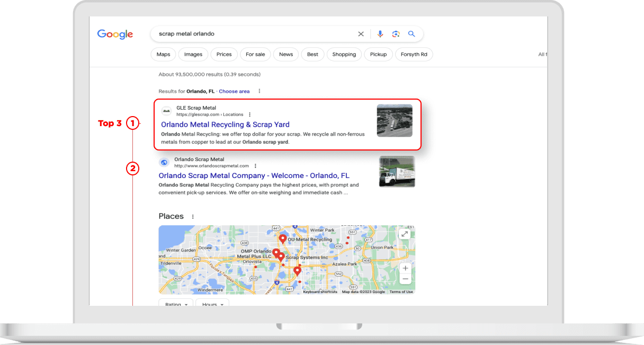The height and width of the screenshot is (345, 644).
Task: Open Keyboard shortcuts on the map
Action: click(320, 292)
